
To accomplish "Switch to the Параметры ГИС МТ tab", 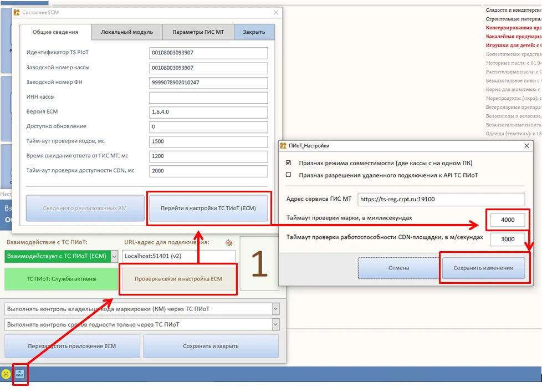I will click(x=198, y=32).
